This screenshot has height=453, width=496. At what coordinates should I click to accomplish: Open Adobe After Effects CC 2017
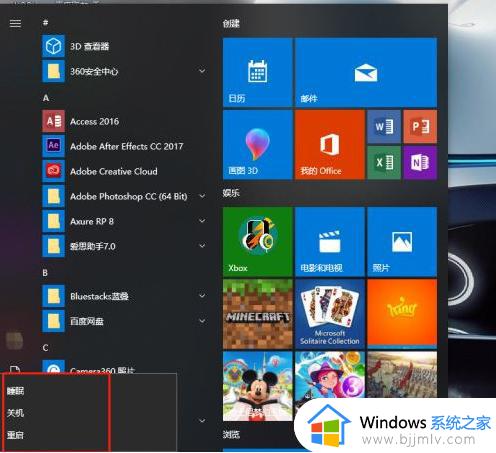point(124,146)
